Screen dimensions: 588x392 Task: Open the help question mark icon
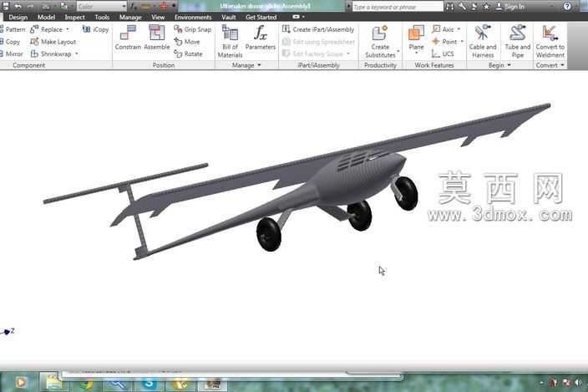567,7
